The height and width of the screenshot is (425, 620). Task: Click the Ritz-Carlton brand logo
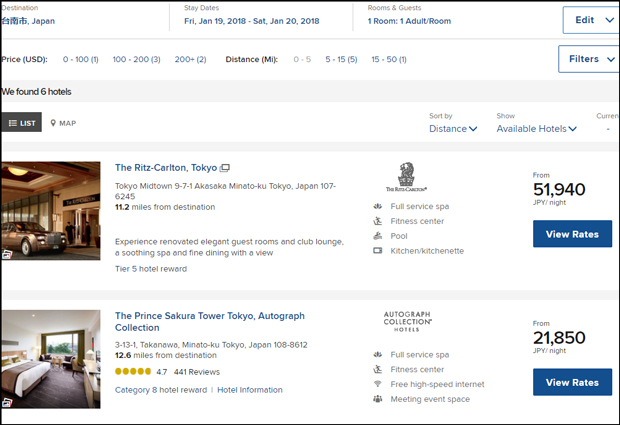click(406, 177)
